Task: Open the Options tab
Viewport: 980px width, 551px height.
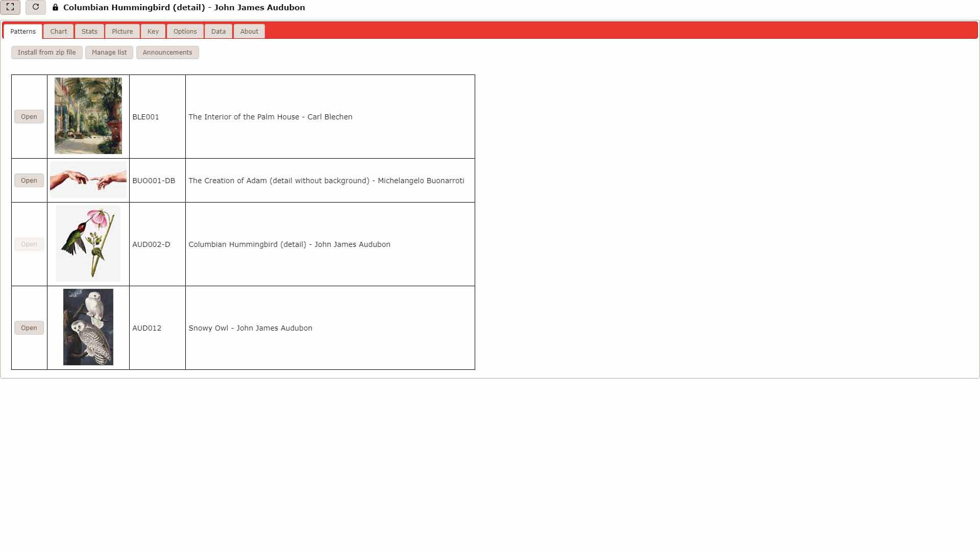Action: [x=185, y=31]
